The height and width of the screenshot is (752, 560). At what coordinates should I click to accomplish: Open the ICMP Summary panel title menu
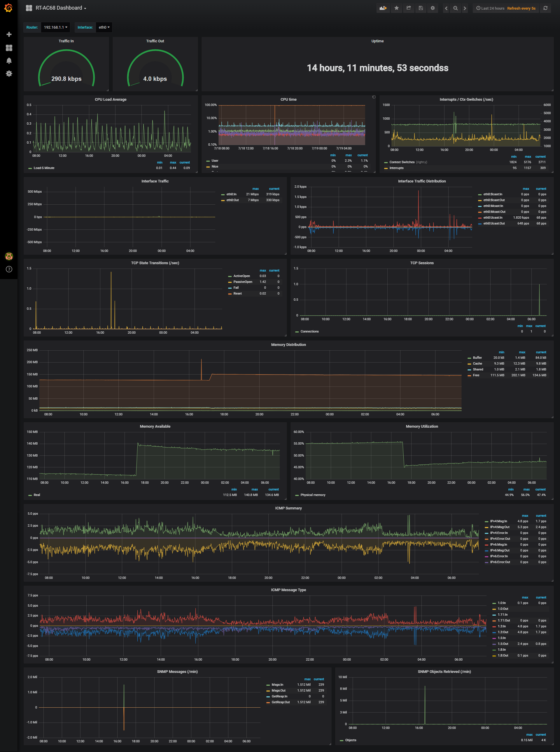point(288,508)
